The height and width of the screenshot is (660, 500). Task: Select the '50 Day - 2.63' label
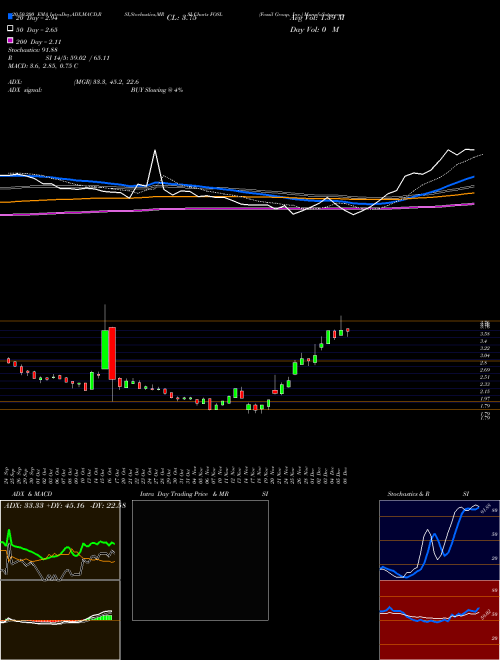pyautogui.click(x=37, y=29)
